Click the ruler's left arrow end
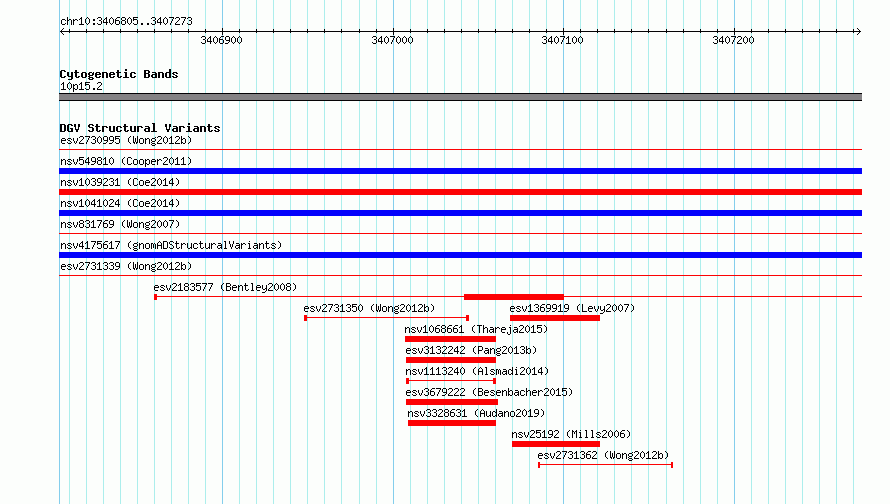The width and height of the screenshot is (890, 504). coord(62,31)
